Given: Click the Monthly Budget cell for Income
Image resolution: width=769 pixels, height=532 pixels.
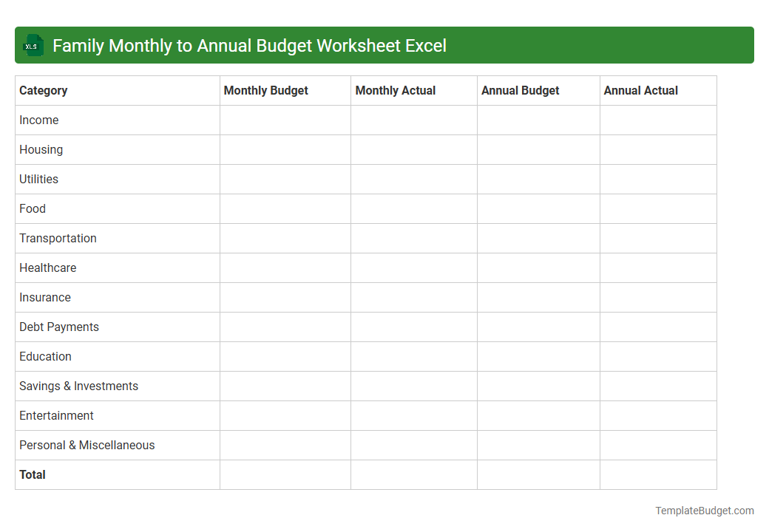Looking at the screenshot, I should tap(285, 120).
